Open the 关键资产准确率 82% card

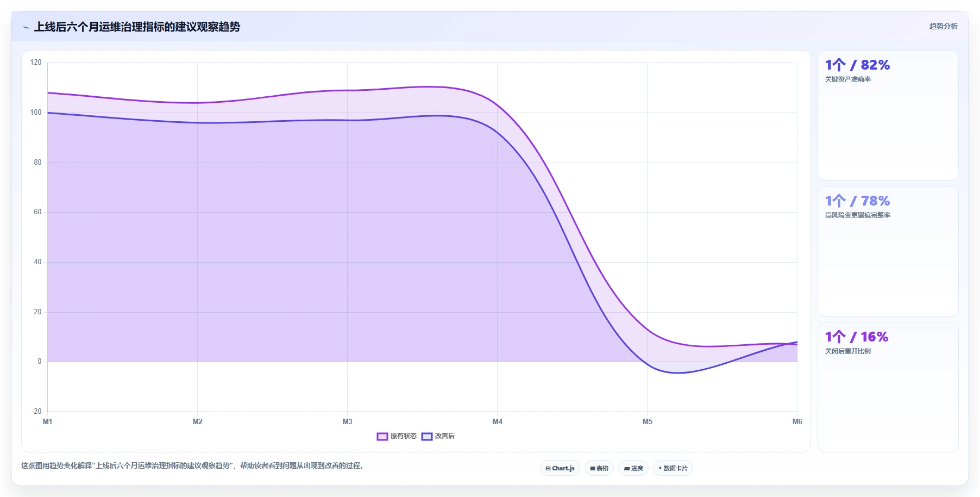[888, 115]
